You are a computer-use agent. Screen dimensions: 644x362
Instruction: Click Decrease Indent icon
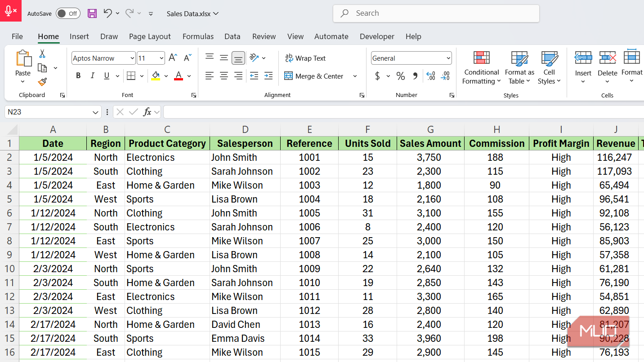tap(254, 76)
